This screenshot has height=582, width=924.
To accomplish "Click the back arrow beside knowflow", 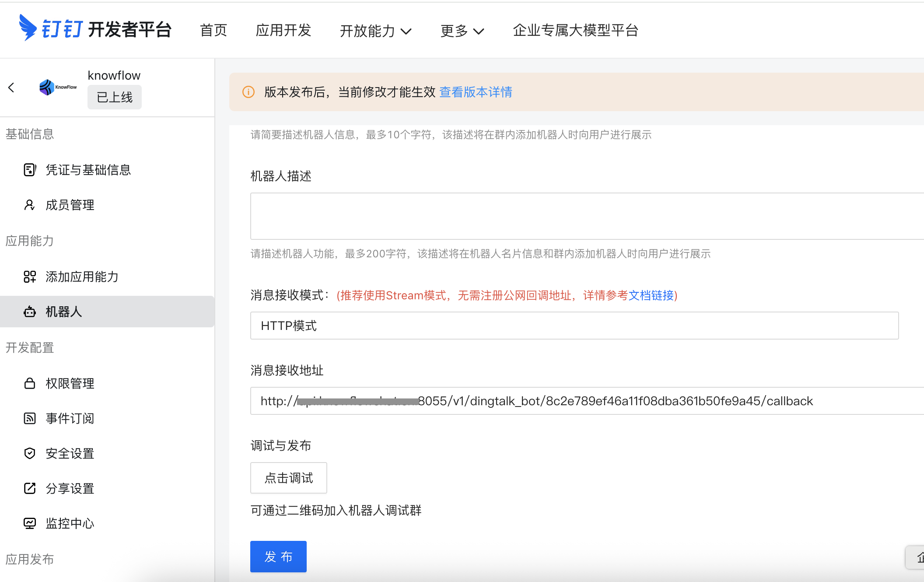I will click(x=12, y=88).
